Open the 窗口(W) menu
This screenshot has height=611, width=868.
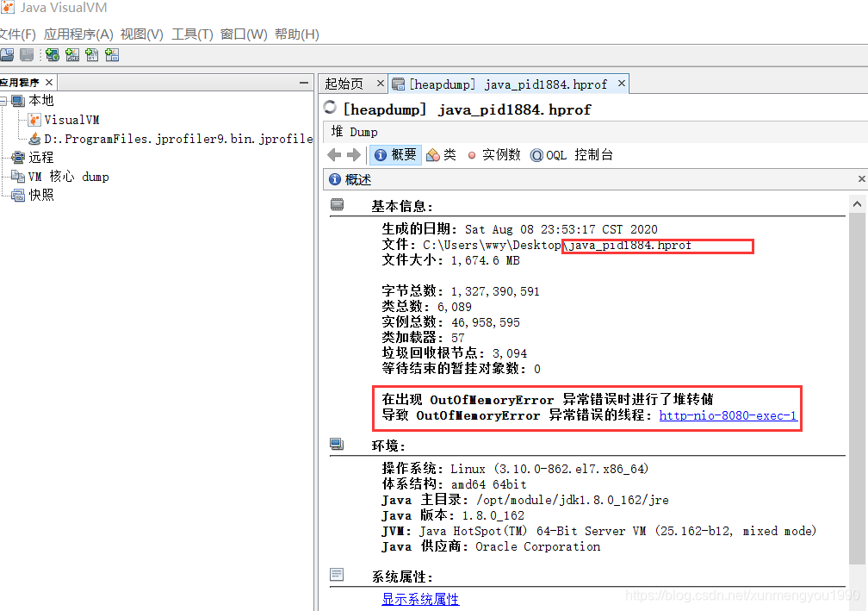coord(244,34)
